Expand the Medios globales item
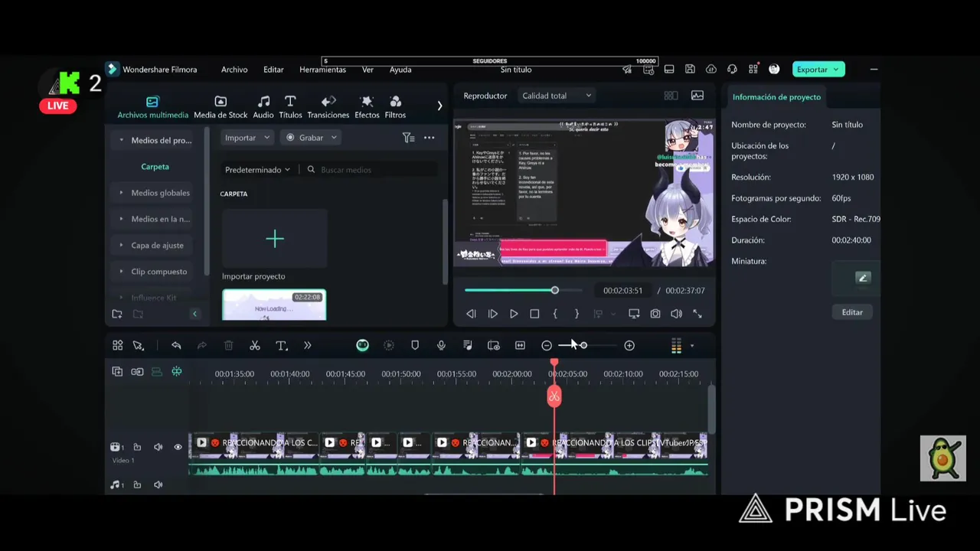Image resolution: width=980 pixels, height=551 pixels. coord(121,193)
